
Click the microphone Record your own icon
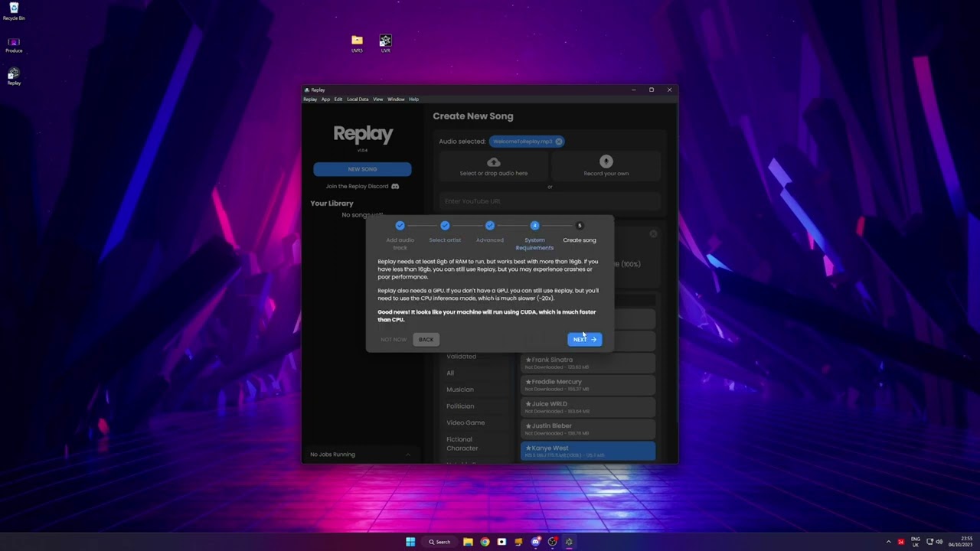click(x=606, y=161)
